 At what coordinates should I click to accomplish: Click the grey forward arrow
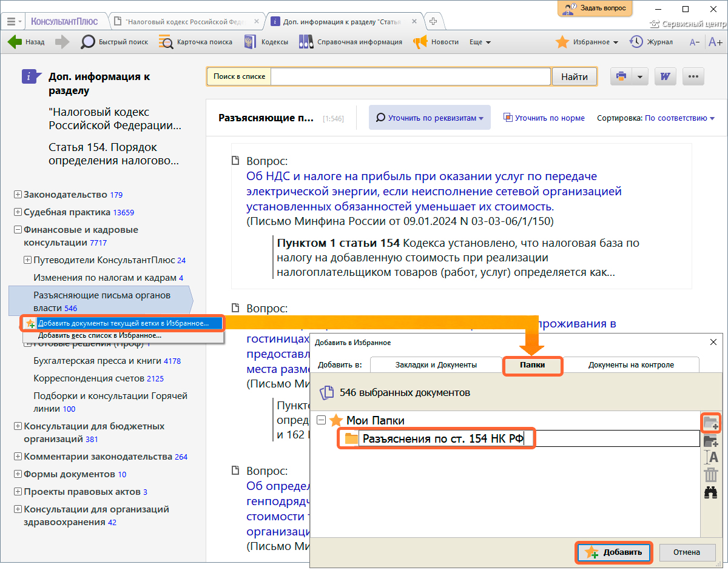tap(62, 42)
